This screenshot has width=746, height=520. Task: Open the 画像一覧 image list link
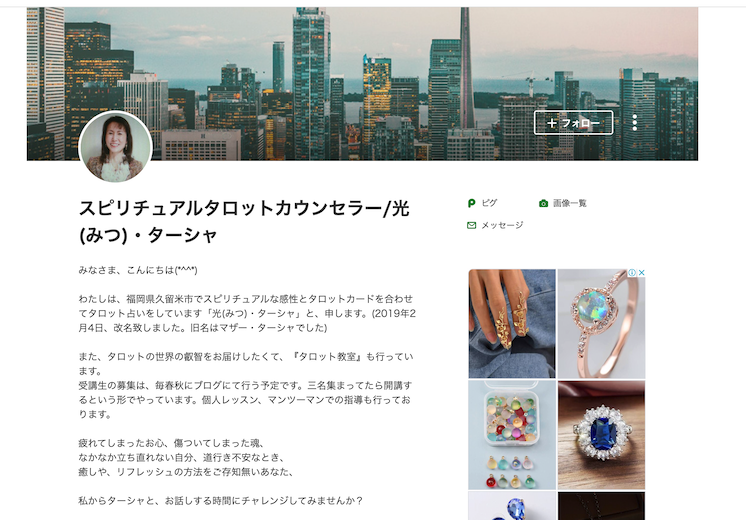tap(569, 203)
